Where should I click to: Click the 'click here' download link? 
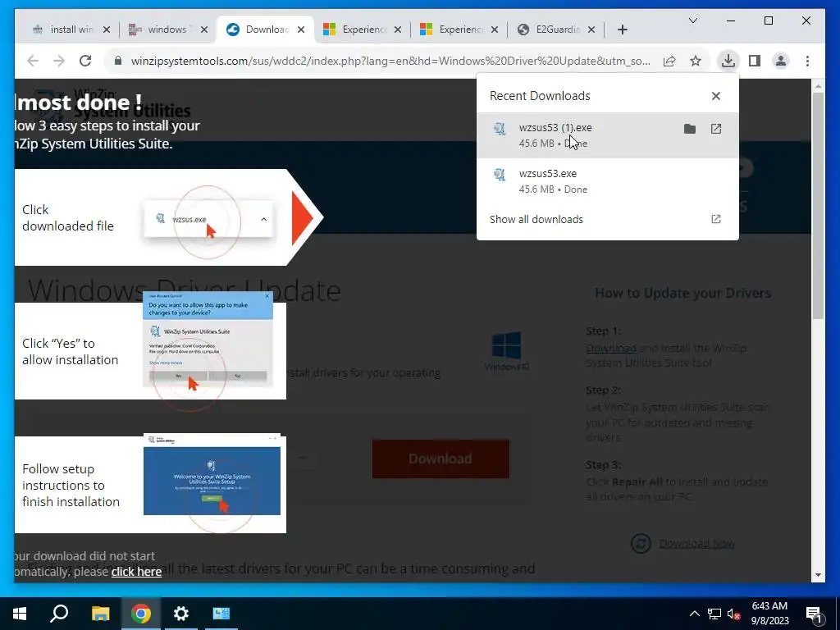coord(136,572)
